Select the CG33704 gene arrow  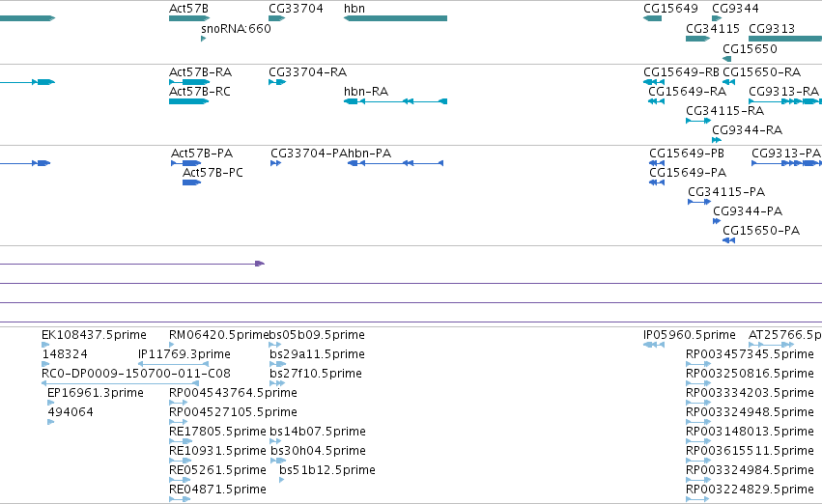click(x=277, y=18)
